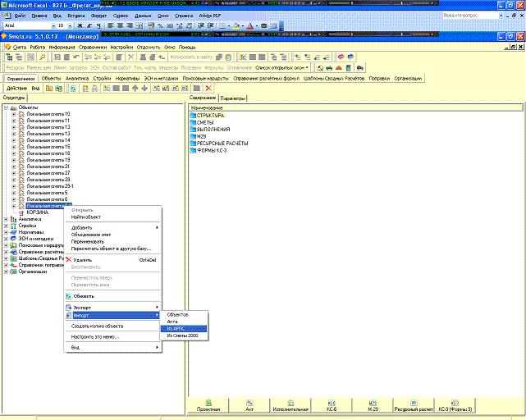This screenshot has width=526, height=420.
Task: Switch to the Параметры tab
Action: (233, 98)
